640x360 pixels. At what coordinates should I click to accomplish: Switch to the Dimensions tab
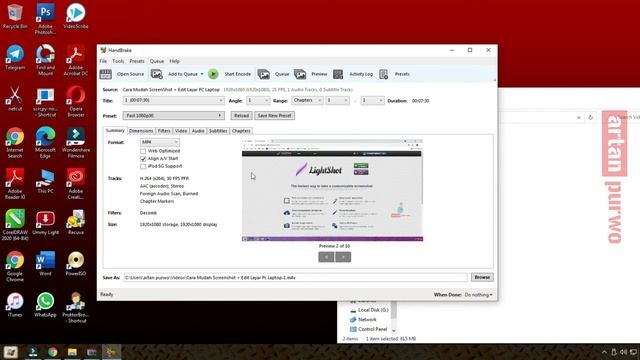pos(141,131)
